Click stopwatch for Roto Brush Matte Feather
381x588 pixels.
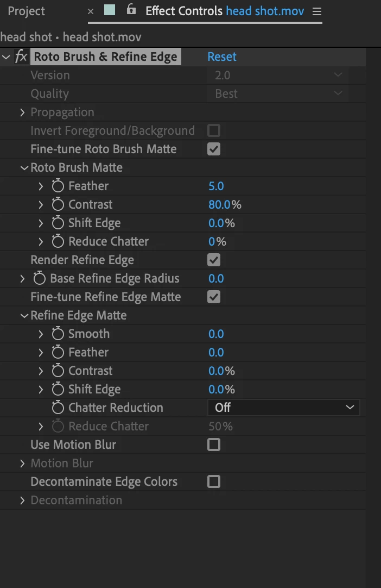coord(58,186)
